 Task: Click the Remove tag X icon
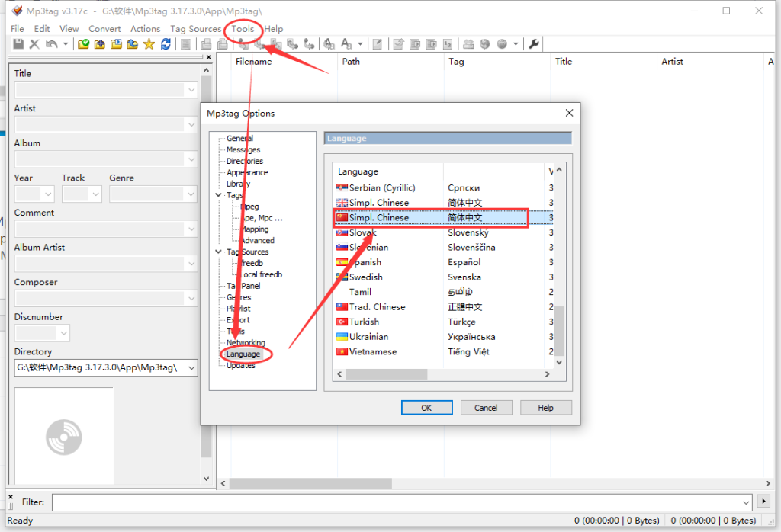tap(34, 44)
